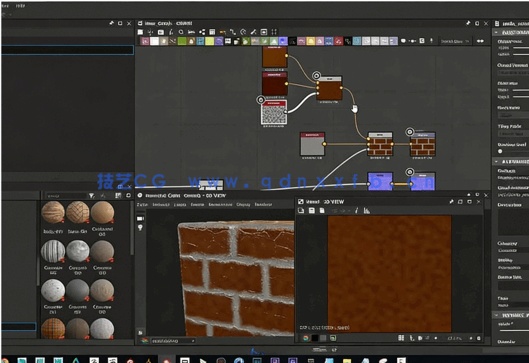Image resolution: width=529 pixels, height=363 pixels.
Task: Pin the top-left explorer panel
Action: [x=111, y=23]
